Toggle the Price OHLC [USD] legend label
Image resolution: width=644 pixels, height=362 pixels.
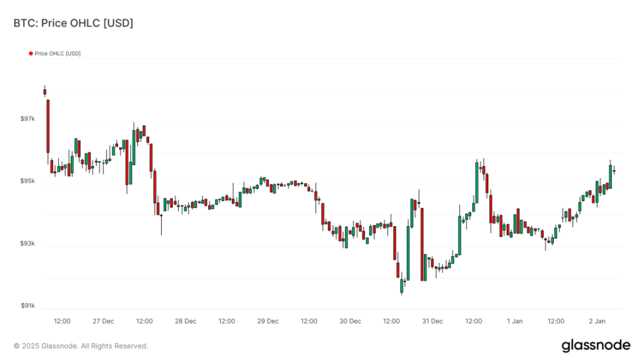(58, 54)
